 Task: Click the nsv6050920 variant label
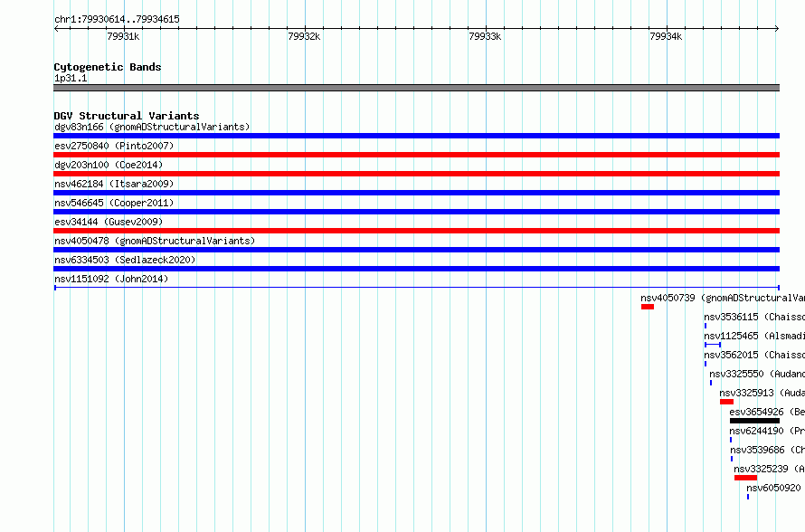pos(773,488)
